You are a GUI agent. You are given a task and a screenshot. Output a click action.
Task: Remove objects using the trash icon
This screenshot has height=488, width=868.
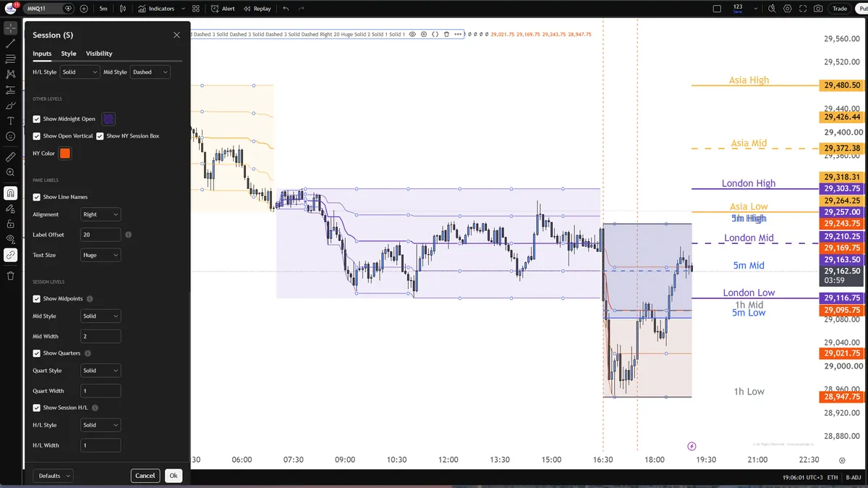pos(10,275)
